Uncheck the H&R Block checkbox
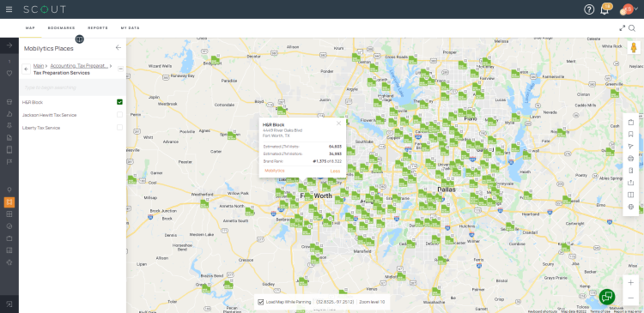644x313 pixels. pyautogui.click(x=119, y=102)
